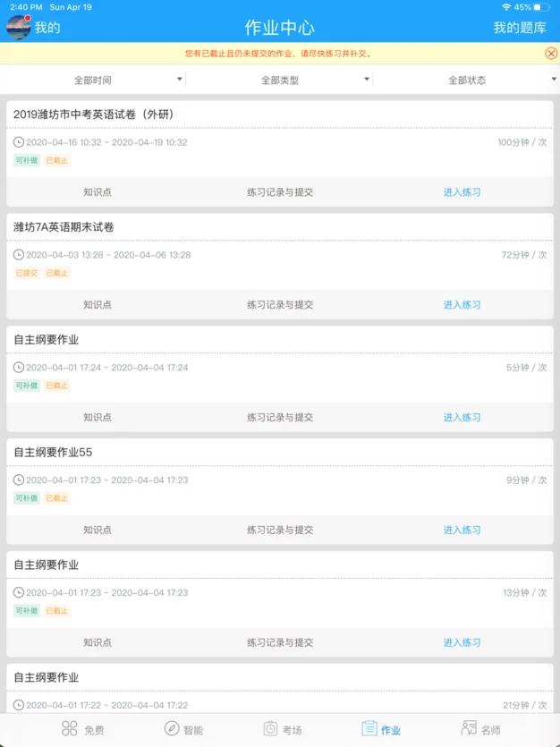Dismiss the yellow overdue homework notice

point(550,54)
